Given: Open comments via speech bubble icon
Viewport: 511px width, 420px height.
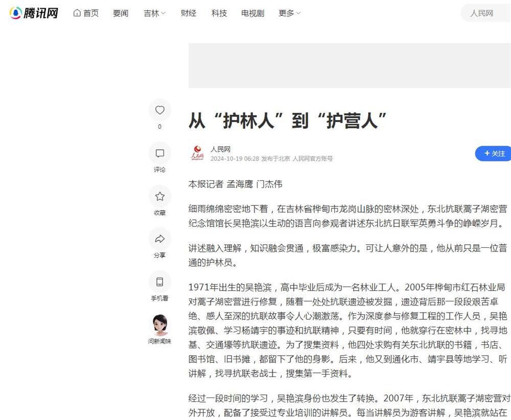Looking at the screenshot, I should coord(159,153).
